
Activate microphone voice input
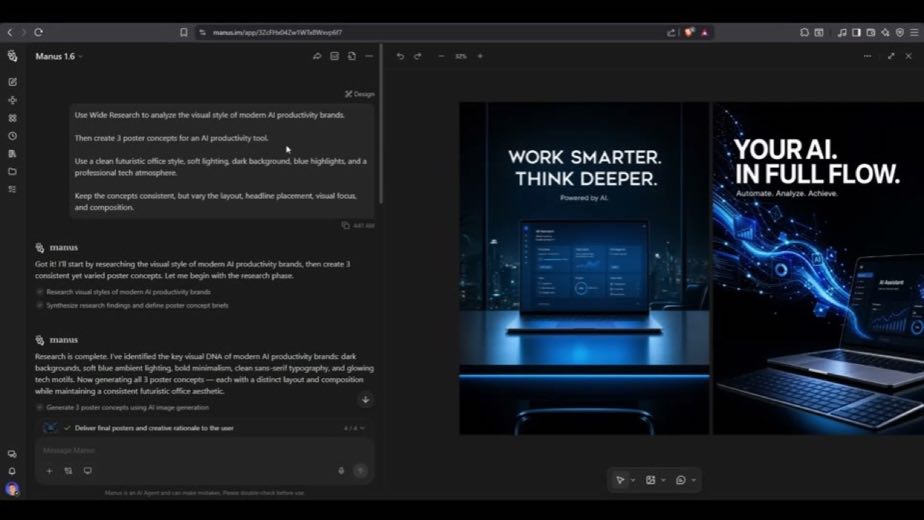coord(341,470)
